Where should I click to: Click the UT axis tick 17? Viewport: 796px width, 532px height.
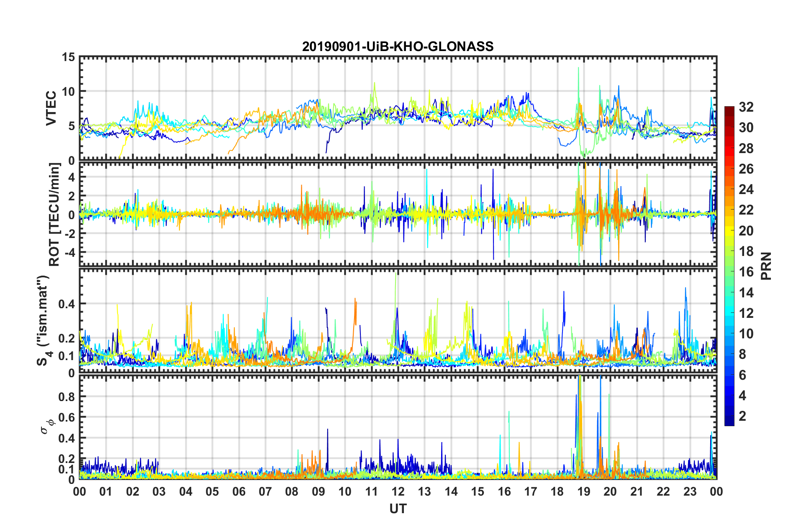pyautogui.click(x=531, y=491)
